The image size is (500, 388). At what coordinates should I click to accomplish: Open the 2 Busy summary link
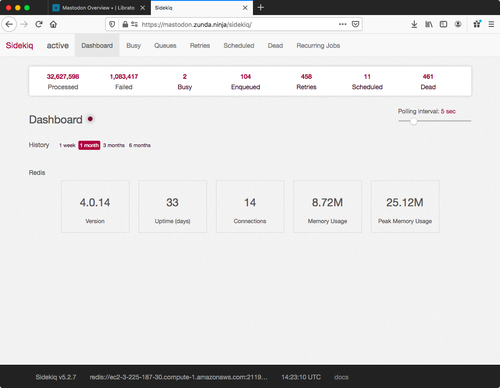tap(185, 82)
